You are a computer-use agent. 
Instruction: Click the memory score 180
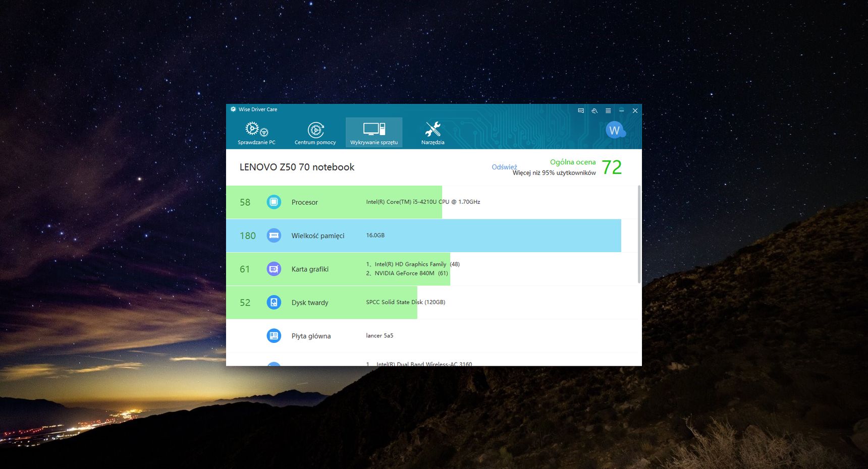pyautogui.click(x=248, y=236)
